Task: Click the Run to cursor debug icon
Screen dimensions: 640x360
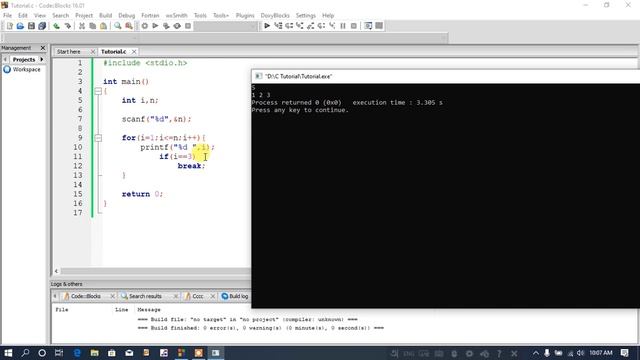Action: 278,26
